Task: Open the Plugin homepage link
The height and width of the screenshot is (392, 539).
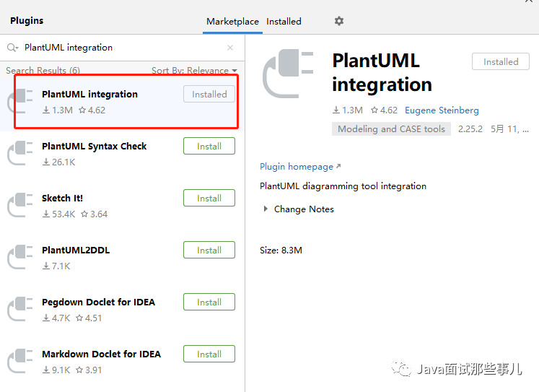Action: tap(300, 167)
